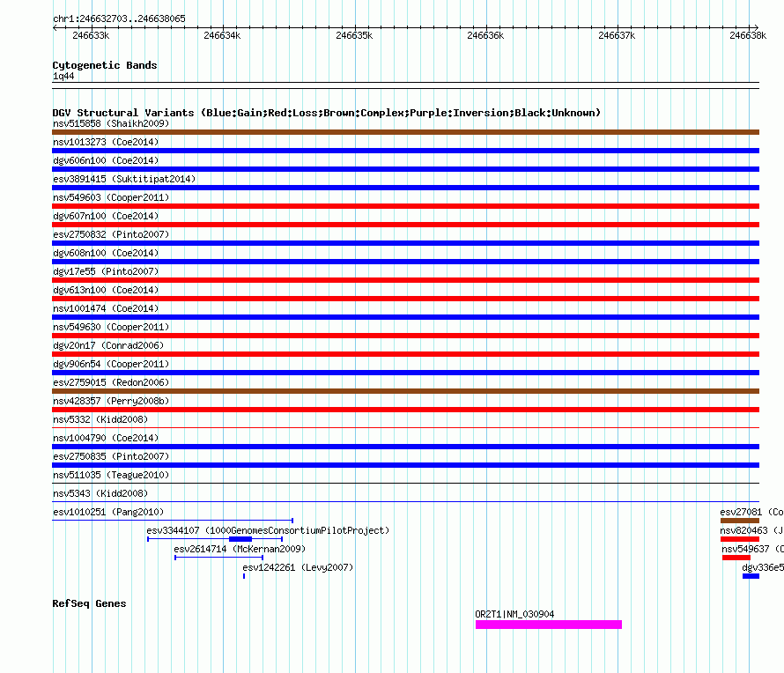Click the blue bar under nsv1001474
The image size is (784, 673).
click(405, 317)
